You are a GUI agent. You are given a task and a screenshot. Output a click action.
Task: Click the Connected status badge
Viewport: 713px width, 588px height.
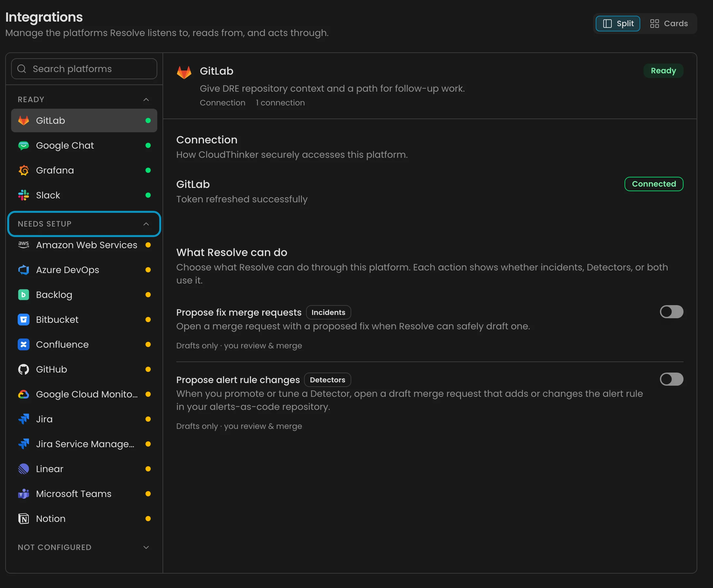(654, 184)
